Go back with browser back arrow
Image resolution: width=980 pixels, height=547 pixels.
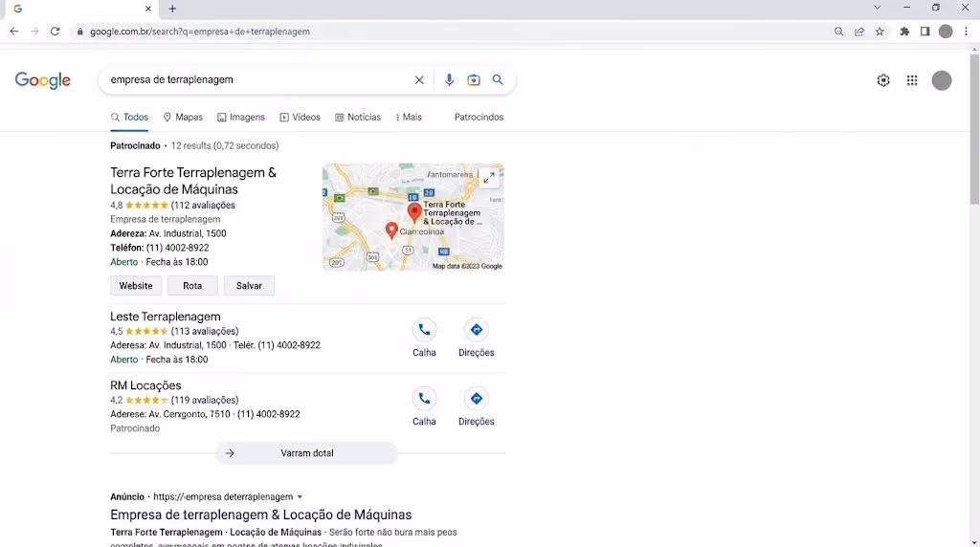point(13,32)
